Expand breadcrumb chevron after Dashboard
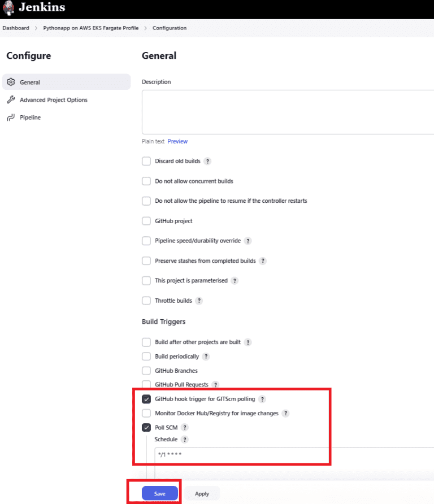 point(36,28)
